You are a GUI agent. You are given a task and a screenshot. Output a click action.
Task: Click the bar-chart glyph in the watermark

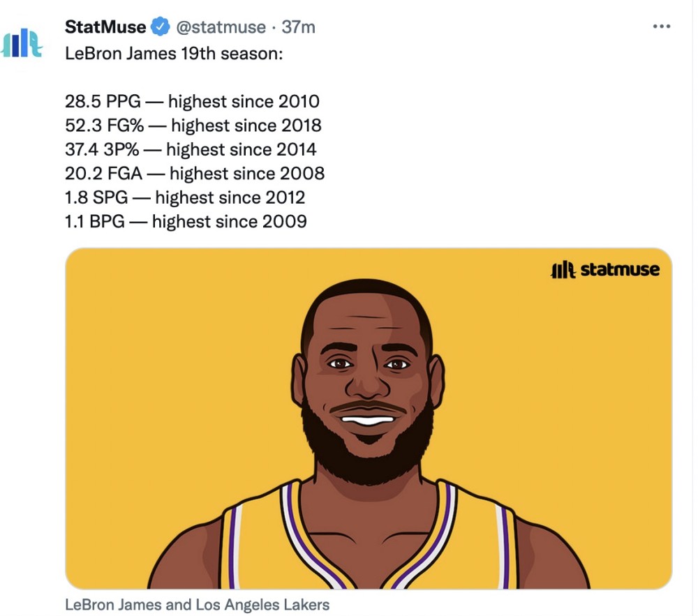click(562, 269)
